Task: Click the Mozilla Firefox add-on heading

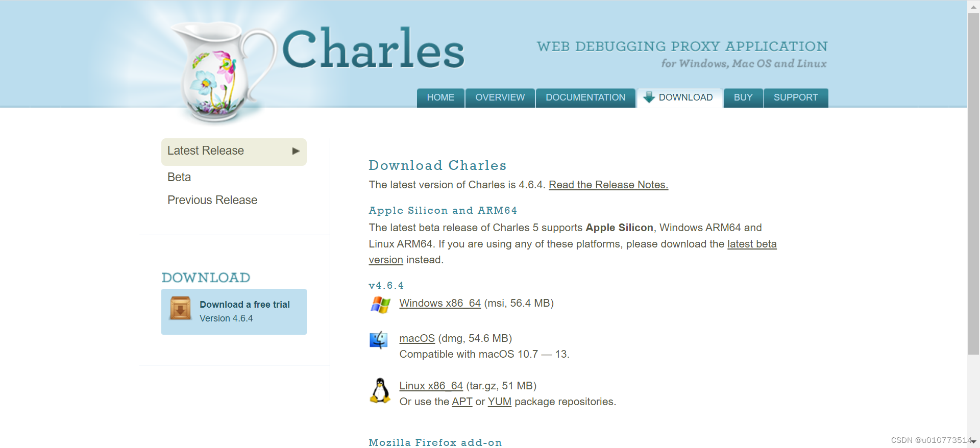Action: [435, 442]
